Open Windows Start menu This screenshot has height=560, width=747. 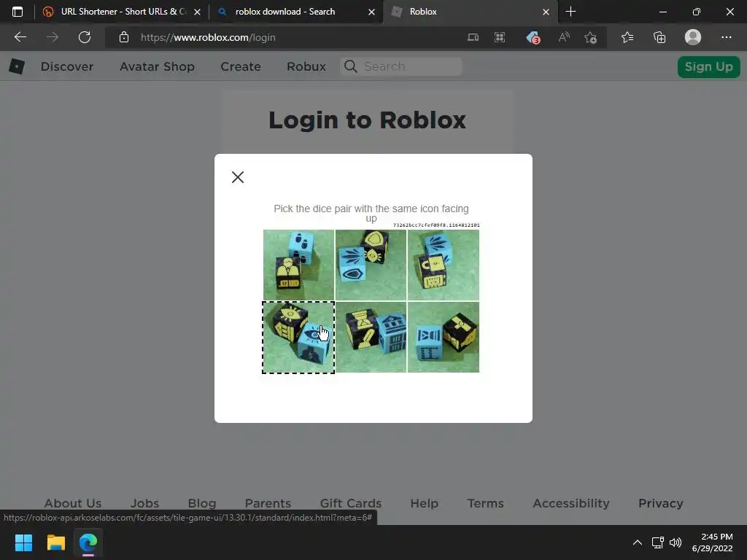coord(23,542)
